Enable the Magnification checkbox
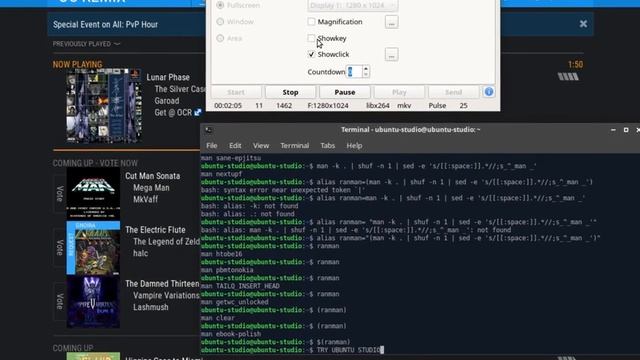The width and height of the screenshot is (640, 360). pos(311,22)
